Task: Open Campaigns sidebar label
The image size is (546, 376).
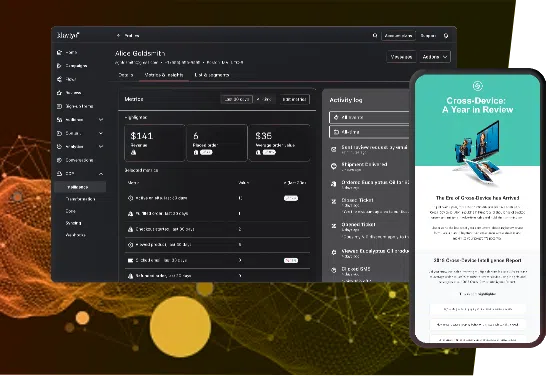Action: point(76,66)
